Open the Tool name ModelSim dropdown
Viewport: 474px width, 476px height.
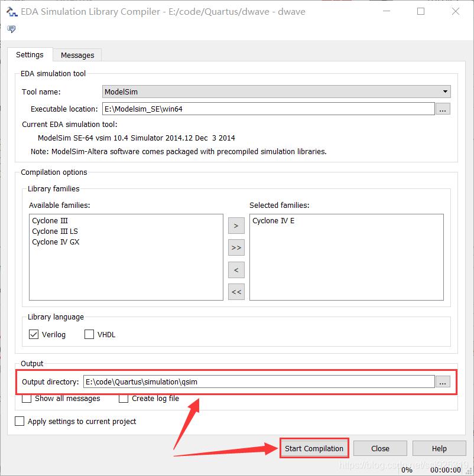tap(276, 92)
